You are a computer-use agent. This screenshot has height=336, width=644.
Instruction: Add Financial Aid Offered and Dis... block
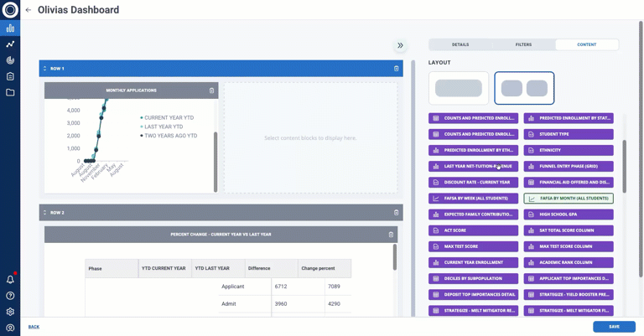point(569,182)
